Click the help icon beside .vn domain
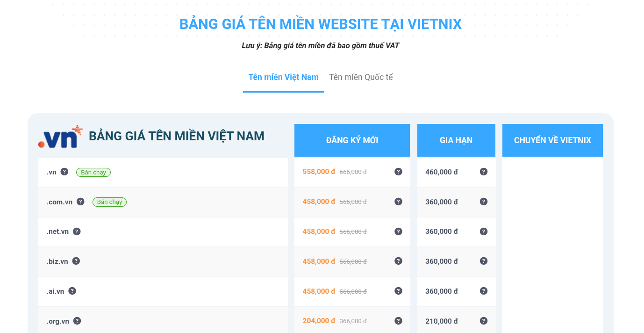 coord(64,172)
